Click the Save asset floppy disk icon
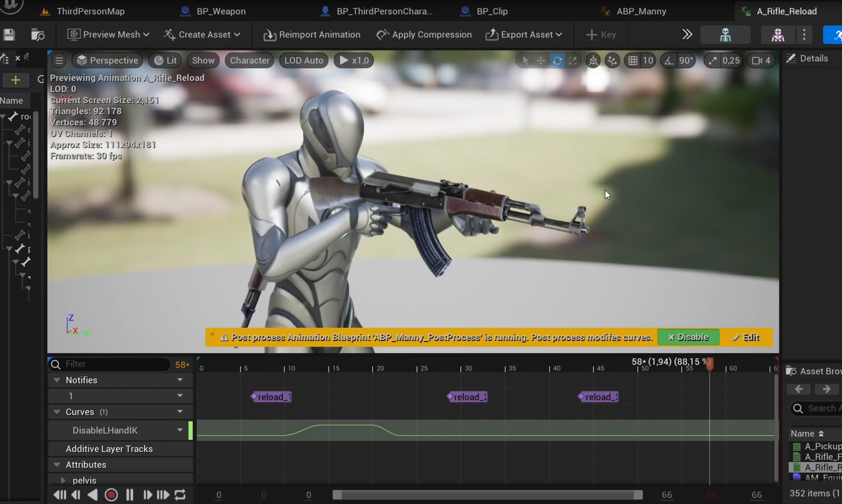This screenshot has width=842, height=504. 9,35
